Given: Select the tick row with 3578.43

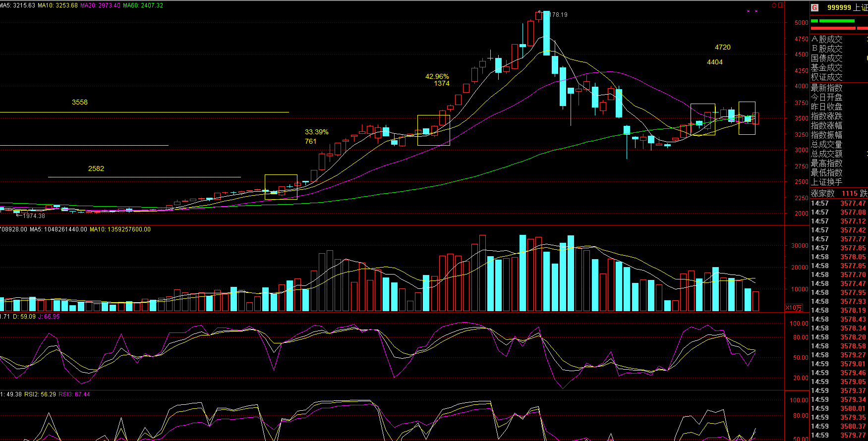Looking at the screenshot, I should tap(839, 319).
